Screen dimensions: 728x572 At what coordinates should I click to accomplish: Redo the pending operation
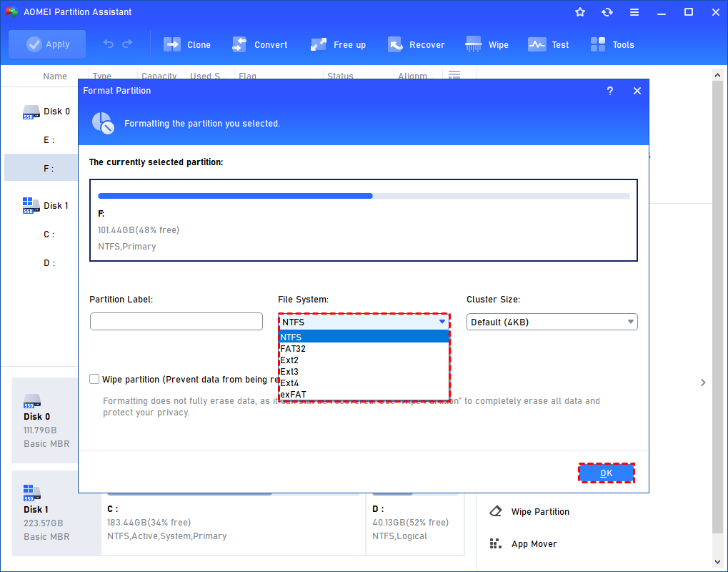(x=127, y=44)
